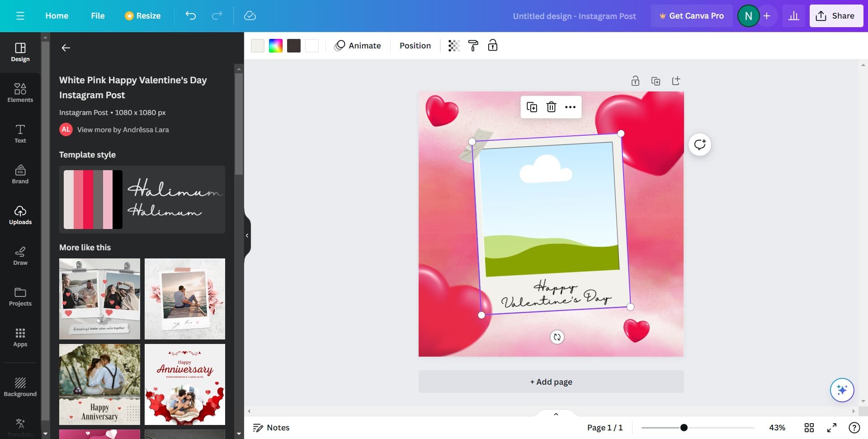The width and height of the screenshot is (868, 439).
Task: Open the Uploads panel
Action: (x=20, y=215)
